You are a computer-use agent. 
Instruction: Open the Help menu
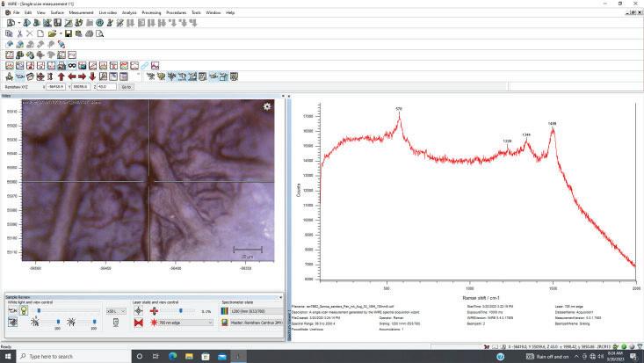point(230,12)
